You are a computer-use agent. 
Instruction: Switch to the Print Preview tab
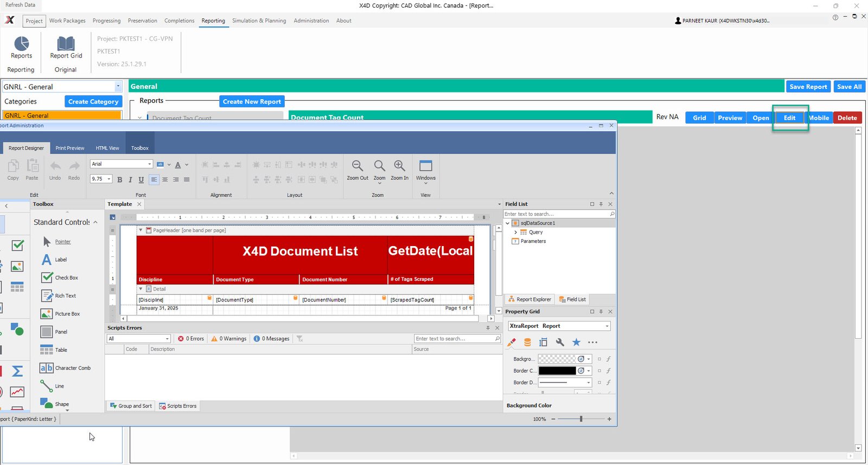tap(69, 148)
